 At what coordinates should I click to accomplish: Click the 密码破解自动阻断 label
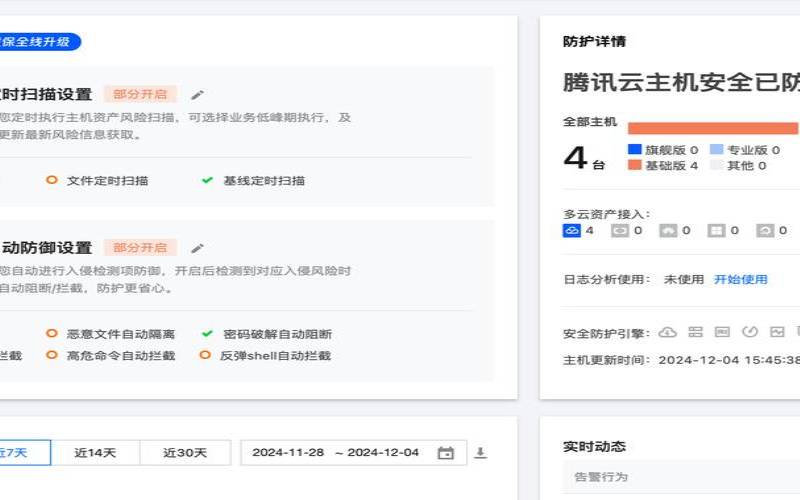(x=278, y=334)
